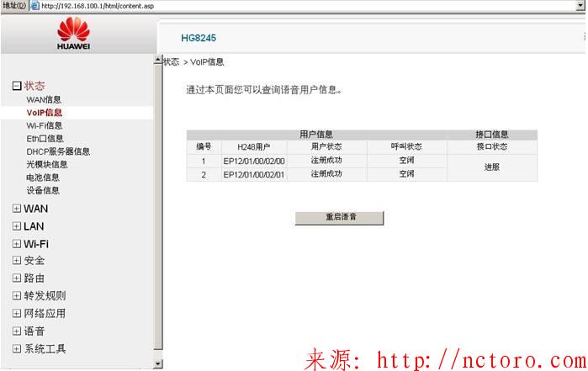This screenshot has height=371, width=588.
Task: Open the 设备信息 page
Action: pyautogui.click(x=43, y=190)
